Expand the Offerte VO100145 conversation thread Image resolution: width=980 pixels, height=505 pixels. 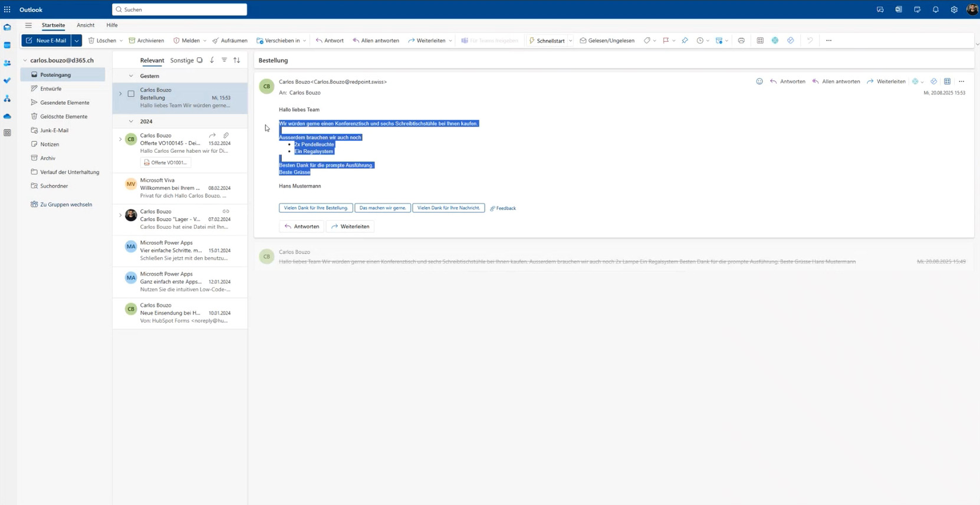coord(120,139)
